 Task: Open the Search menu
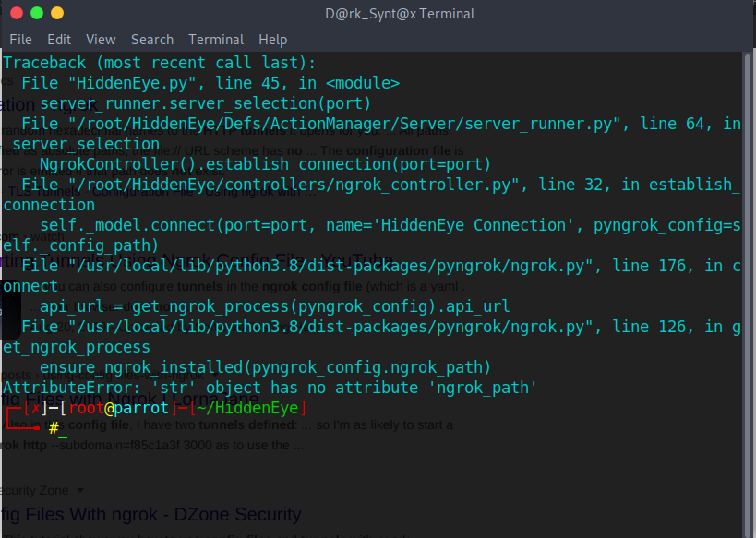coord(152,40)
